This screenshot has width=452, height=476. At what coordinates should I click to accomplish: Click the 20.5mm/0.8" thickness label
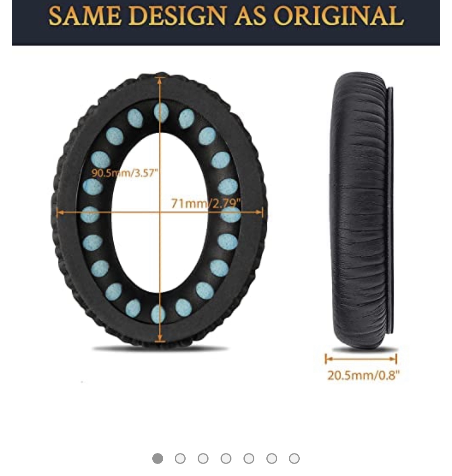pos(363,376)
